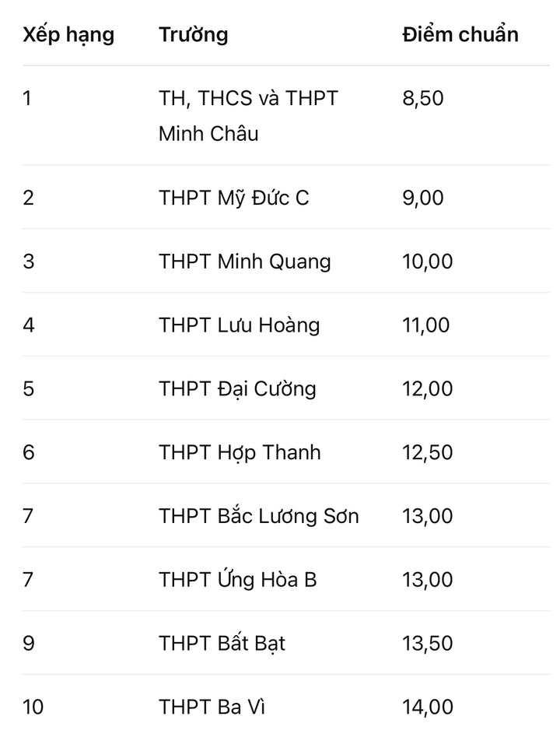The image size is (560, 755).
Task: Click the 9,00 score value
Action: [423, 198]
